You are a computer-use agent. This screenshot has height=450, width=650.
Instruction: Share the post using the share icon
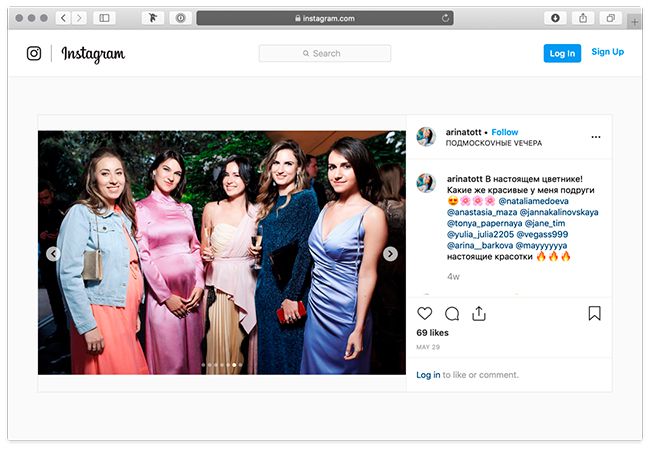click(479, 313)
